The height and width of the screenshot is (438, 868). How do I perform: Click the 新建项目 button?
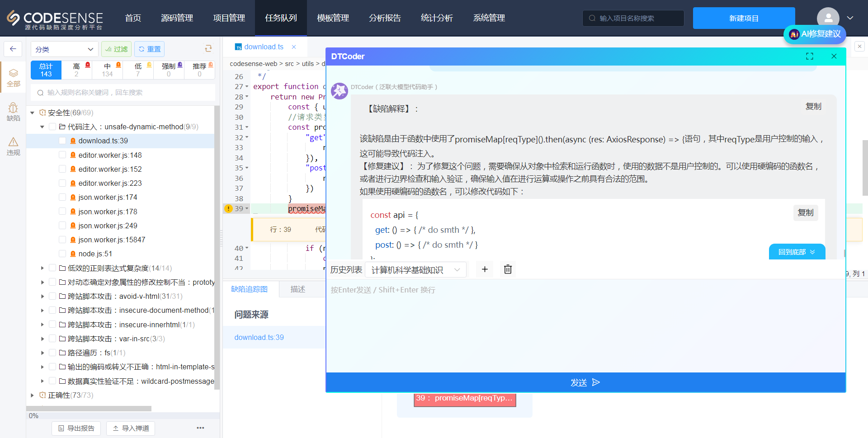point(744,18)
